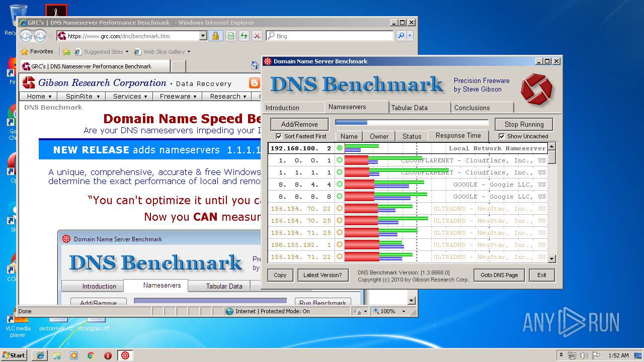The height and width of the screenshot is (362, 644).
Task: Expand the Suggested Sites dropdown
Action: click(127, 51)
